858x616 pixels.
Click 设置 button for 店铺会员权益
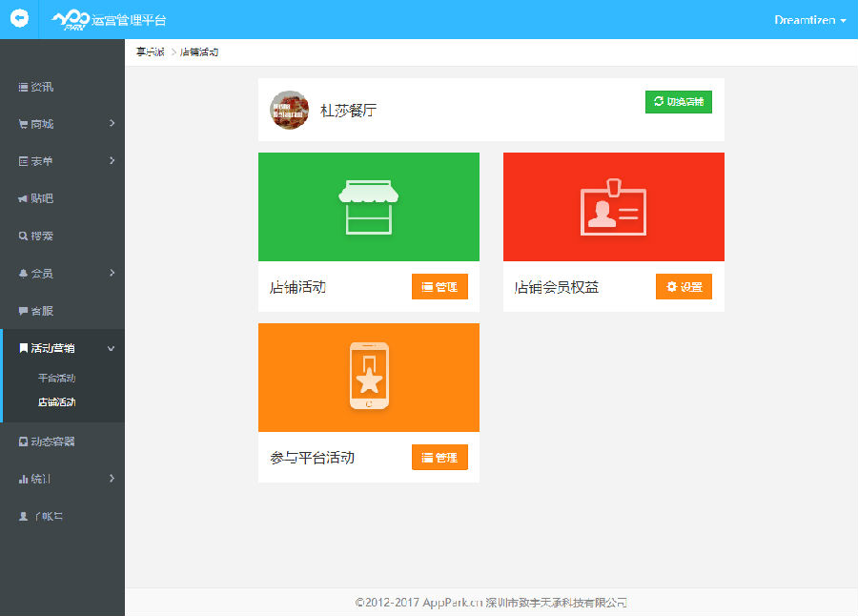pyautogui.click(x=684, y=287)
